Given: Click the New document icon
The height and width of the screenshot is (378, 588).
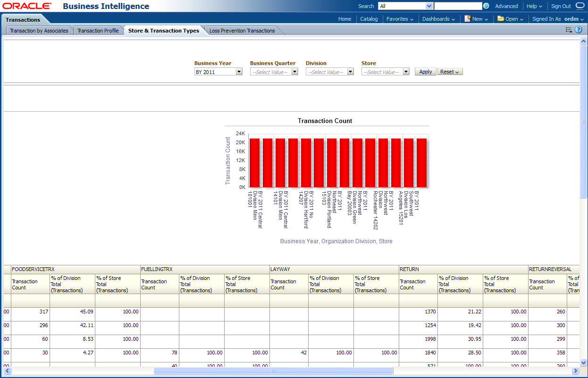Looking at the screenshot, I should [x=467, y=19].
